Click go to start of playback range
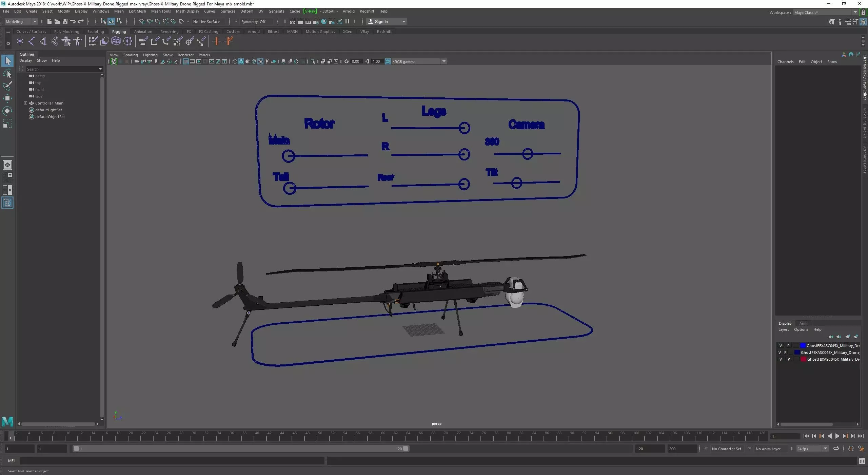This screenshot has height=475, width=868. 806,436
